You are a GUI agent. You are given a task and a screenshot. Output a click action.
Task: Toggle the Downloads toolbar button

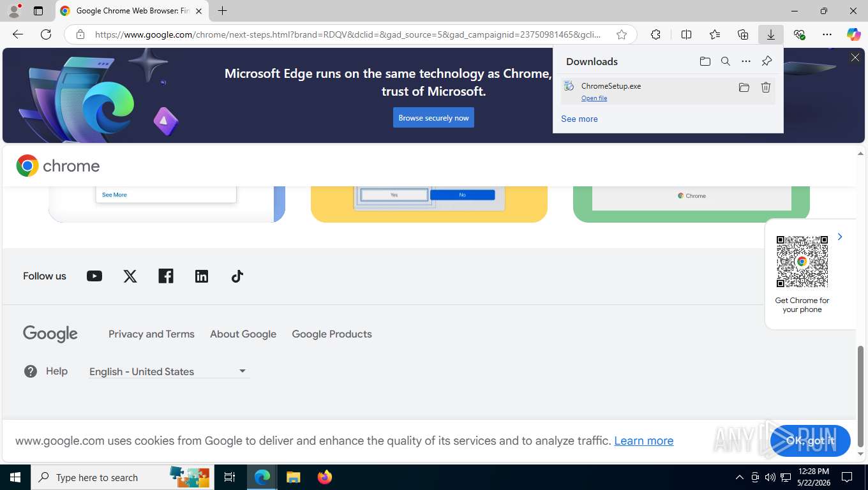[771, 34]
